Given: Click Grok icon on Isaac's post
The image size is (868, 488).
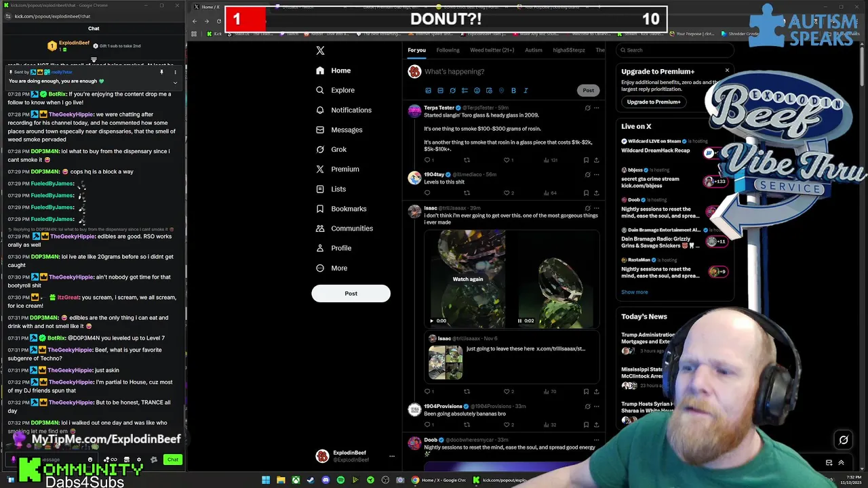Looking at the screenshot, I should (587, 208).
